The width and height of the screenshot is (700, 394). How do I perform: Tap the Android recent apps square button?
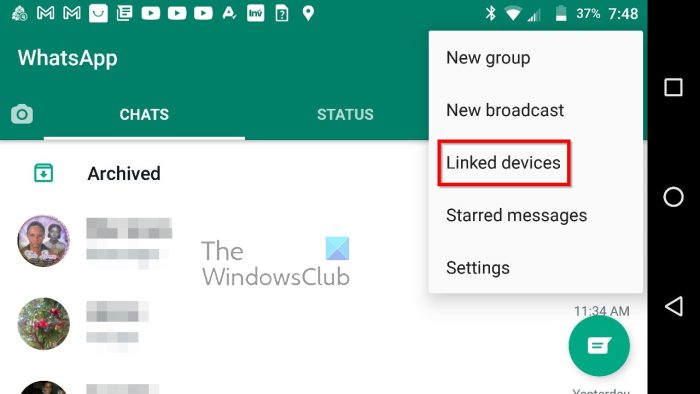pos(673,87)
